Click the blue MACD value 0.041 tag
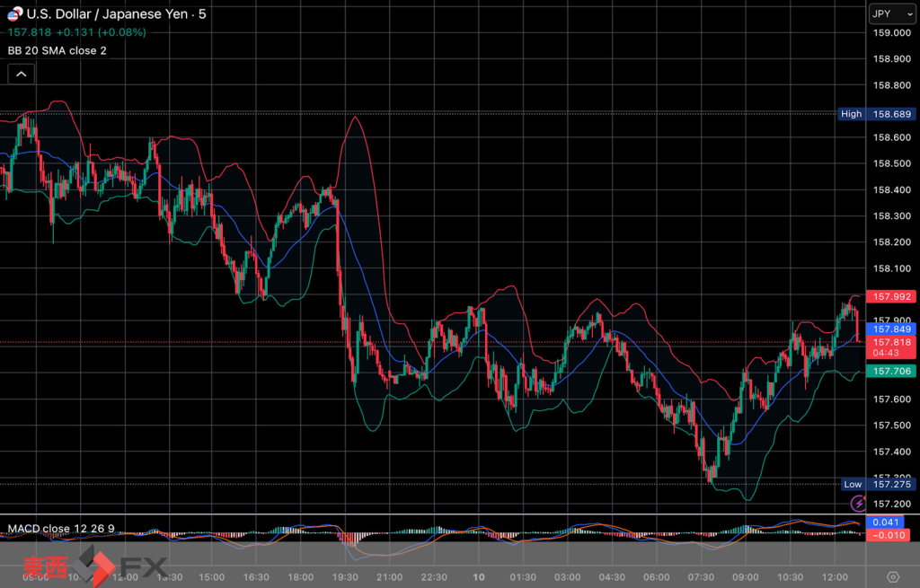 (x=889, y=522)
